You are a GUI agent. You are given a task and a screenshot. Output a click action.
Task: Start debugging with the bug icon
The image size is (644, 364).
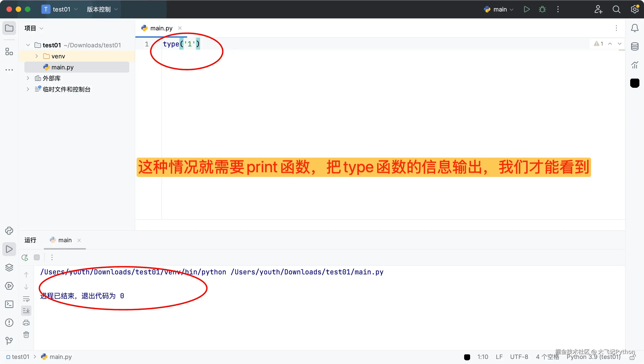point(542,9)
